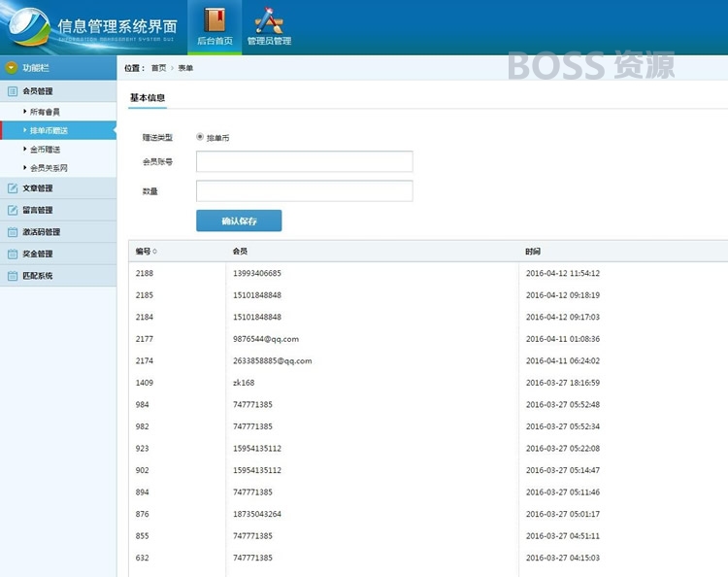Image resolution: width=728 pixels, height=577 pixels.
Task: Select row number 923
Action: click(142, 449)
